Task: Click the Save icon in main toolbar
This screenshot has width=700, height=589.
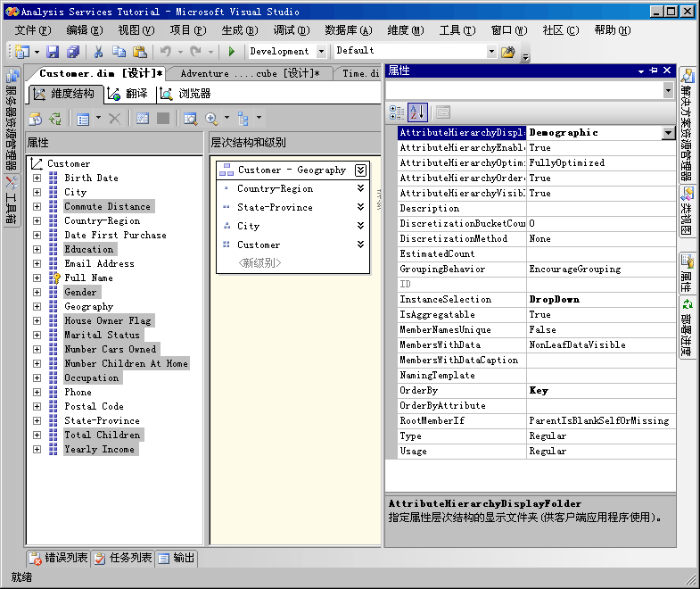Action: click(x=53, y=52)
